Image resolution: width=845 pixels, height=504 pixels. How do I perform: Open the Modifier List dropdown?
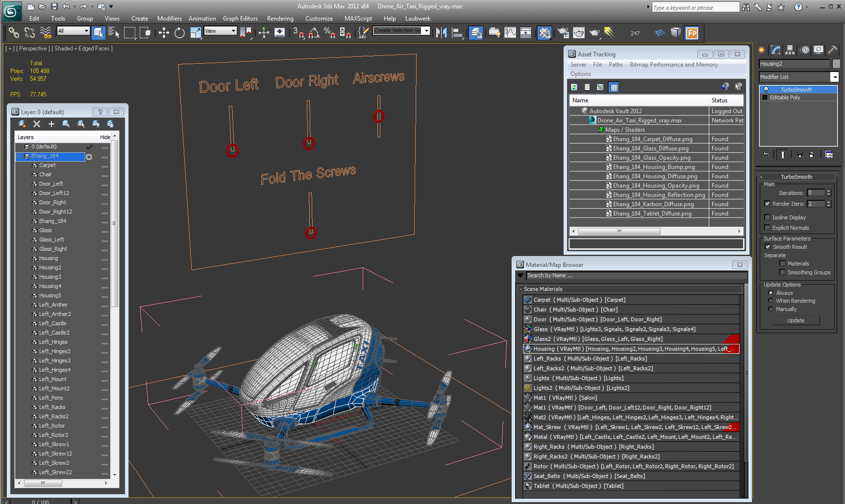(x=834, y=77)
